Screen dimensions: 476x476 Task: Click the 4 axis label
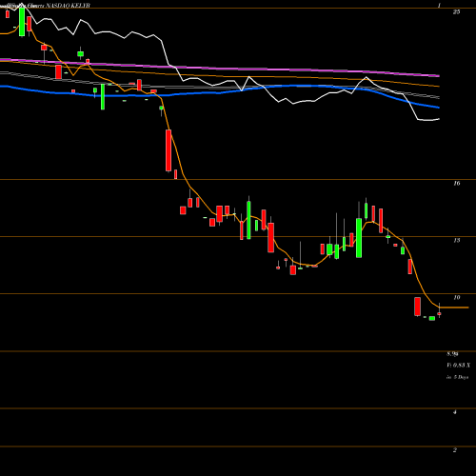pos(455,412)
